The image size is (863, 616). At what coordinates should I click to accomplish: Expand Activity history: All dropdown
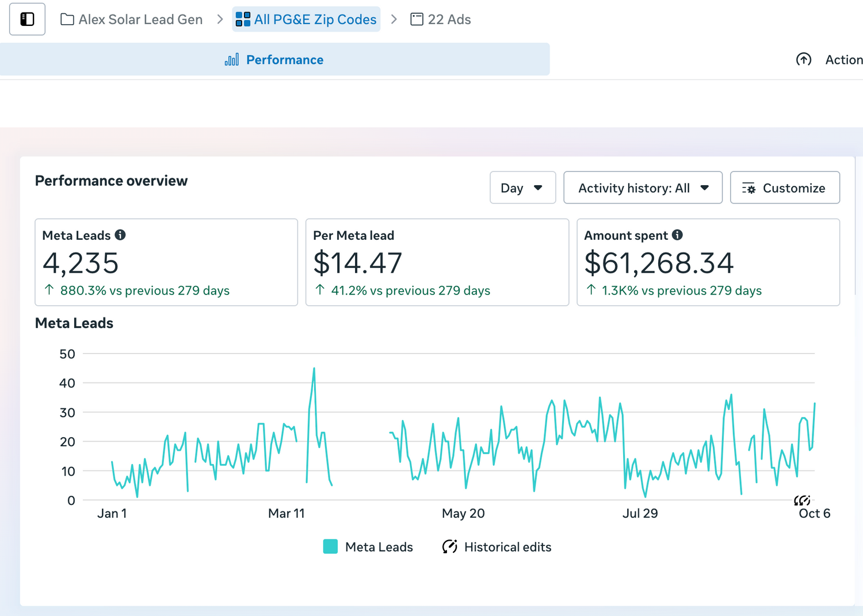[642, 188]
